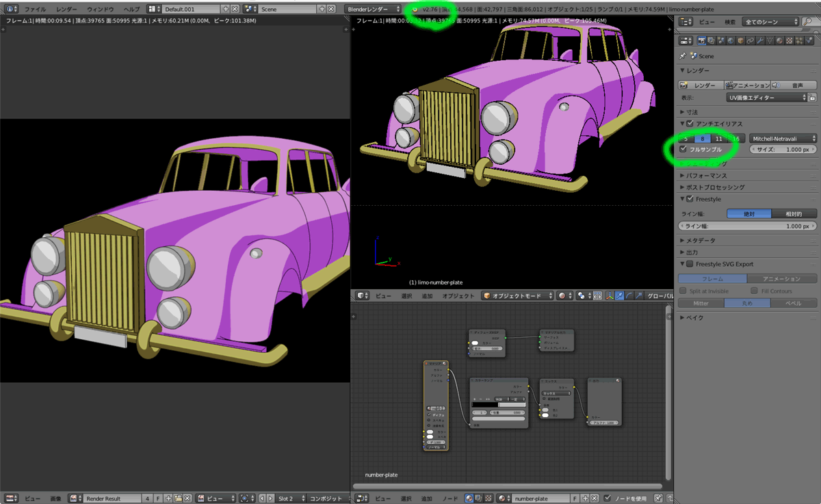Open the Material properties tab (sphere icon)
Screen dimensions: 821x504
tap(781, 40)
